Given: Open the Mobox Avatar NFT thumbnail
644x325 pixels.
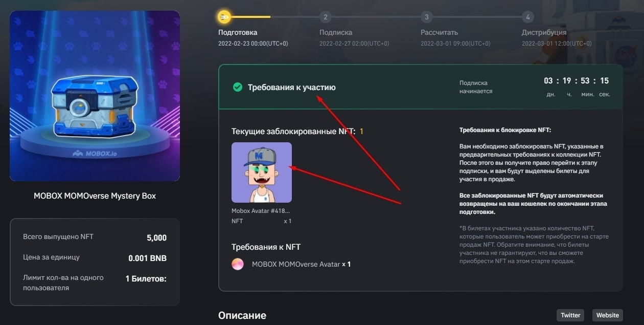Looking at the screenshot, I should click(x=262, y=172).
